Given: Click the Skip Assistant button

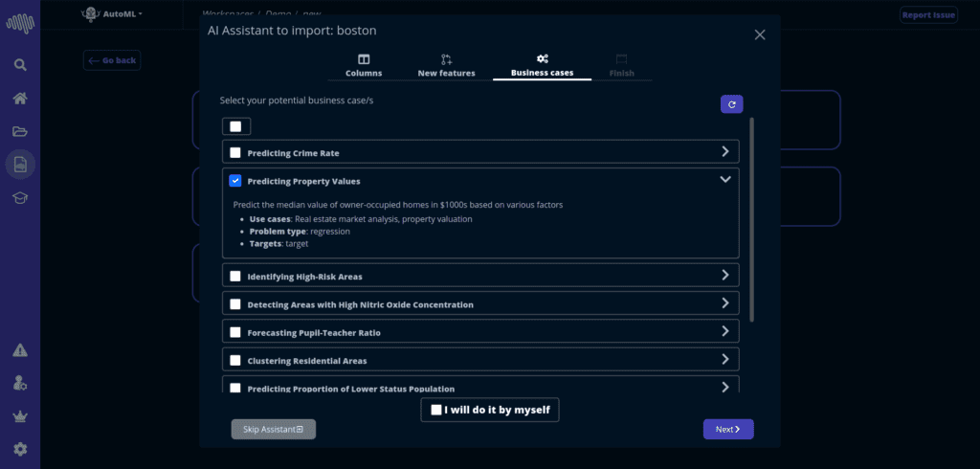Looking at the screenshot, I should click(x=273, y=429).
